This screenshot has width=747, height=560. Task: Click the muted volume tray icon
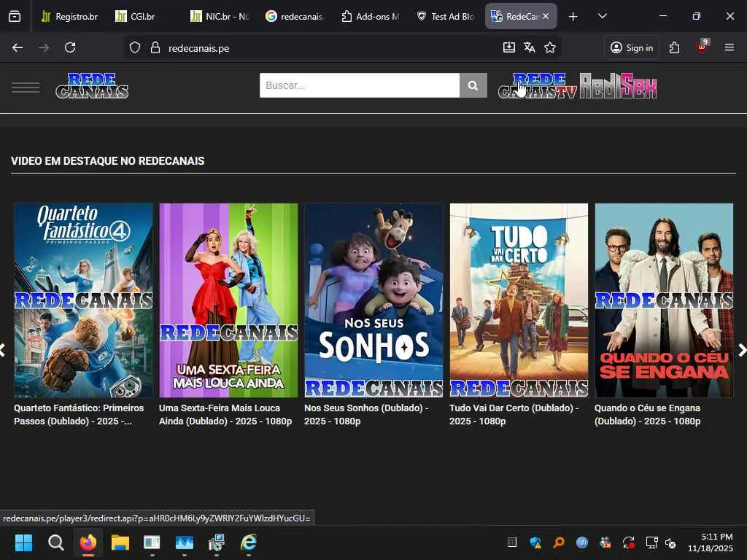pos(671,542)
